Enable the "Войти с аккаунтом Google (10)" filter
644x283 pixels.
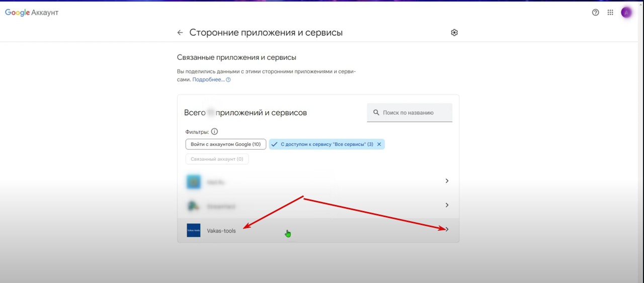click(225, 145)
